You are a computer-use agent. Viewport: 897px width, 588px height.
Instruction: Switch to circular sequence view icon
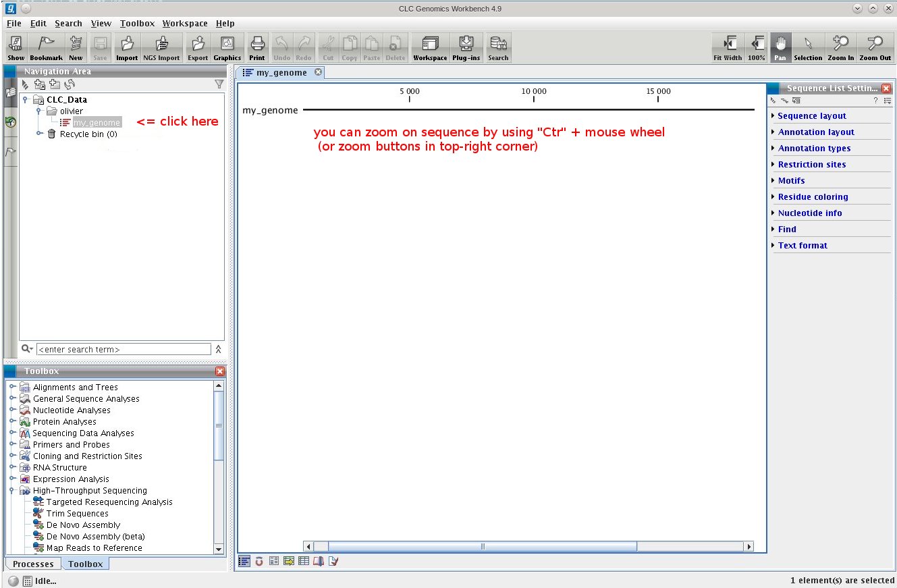pos(259,561)
